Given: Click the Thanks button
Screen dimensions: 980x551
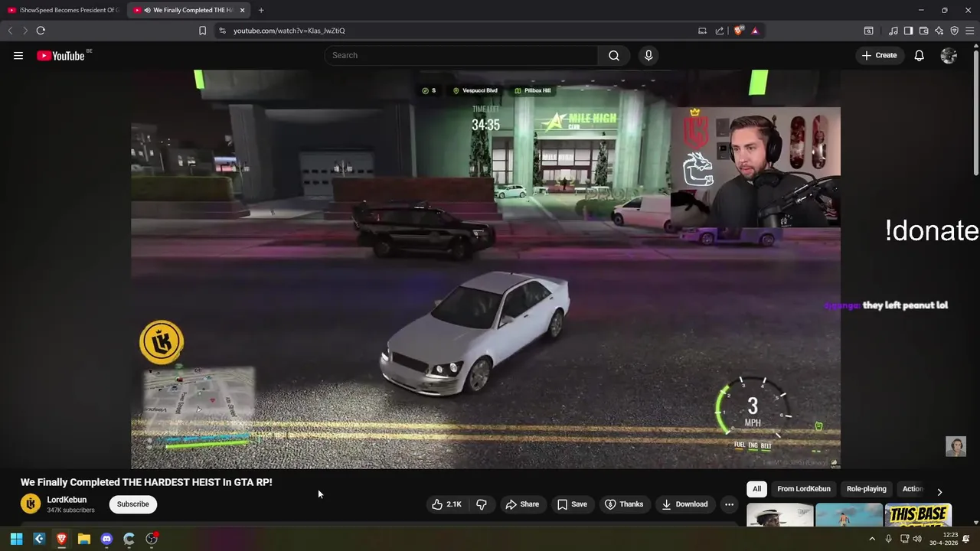Looking at the screenshot, I should point(624,504).
